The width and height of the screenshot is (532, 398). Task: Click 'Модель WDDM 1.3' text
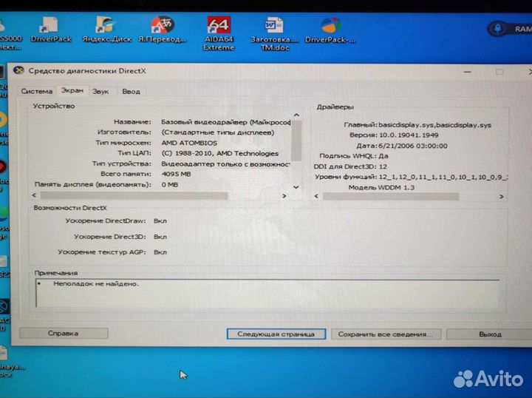point(381,187)
